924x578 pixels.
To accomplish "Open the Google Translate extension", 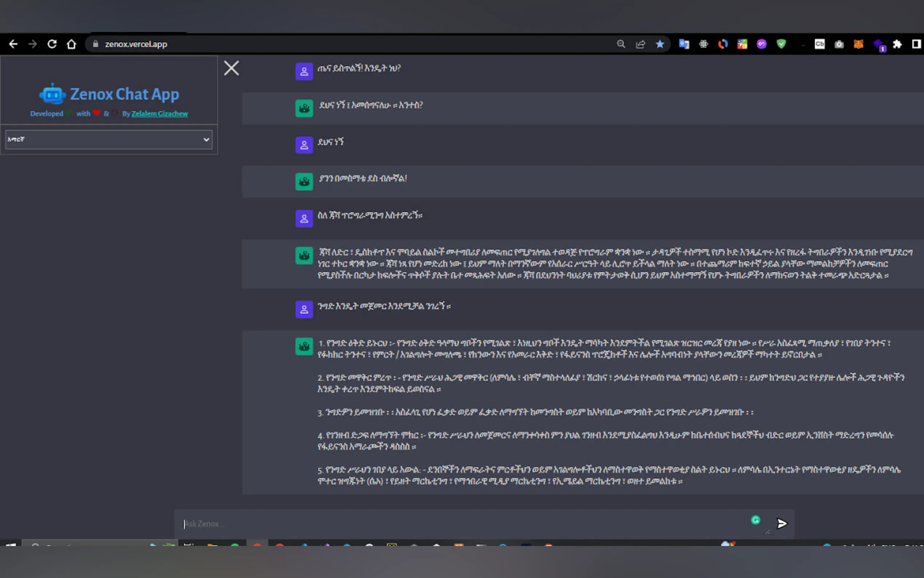I will pos(684,44).
